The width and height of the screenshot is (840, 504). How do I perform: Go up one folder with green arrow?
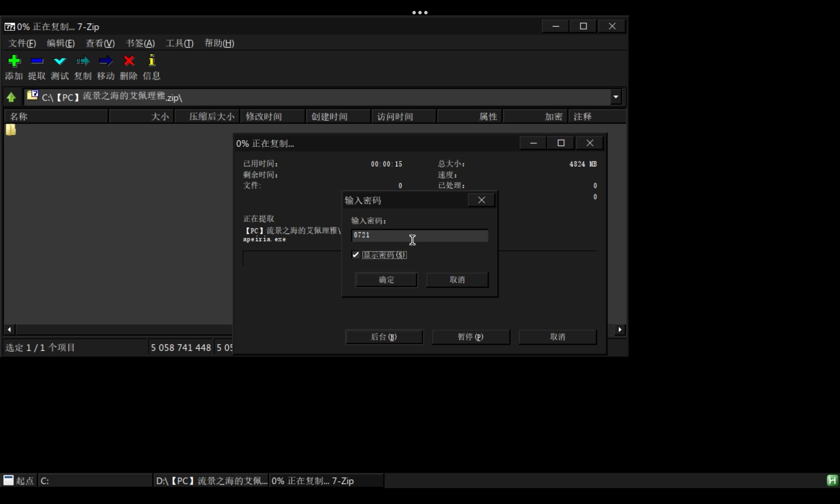11,97
